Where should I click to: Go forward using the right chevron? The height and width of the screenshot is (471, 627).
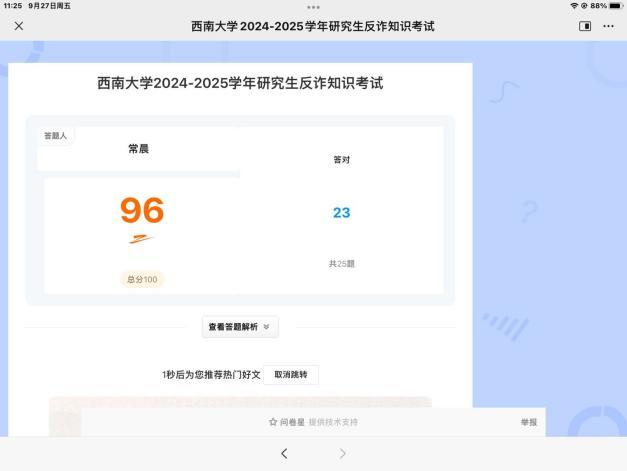pos(343,453)
